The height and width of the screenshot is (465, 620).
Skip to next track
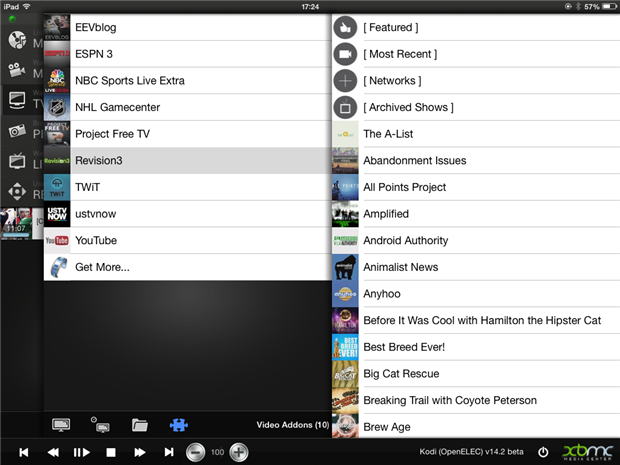[x=169, y=452]
